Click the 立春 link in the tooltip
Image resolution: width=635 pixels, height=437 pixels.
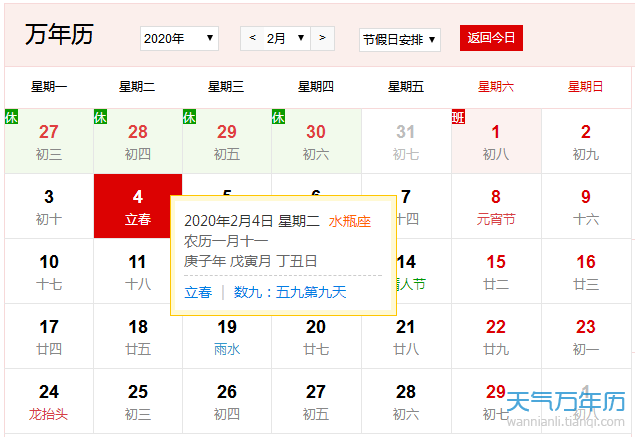[x=198, y=292]
